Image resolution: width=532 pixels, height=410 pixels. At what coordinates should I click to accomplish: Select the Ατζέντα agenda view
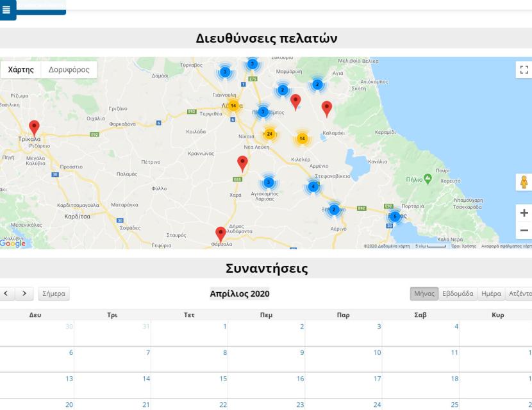tap(519, 293)
